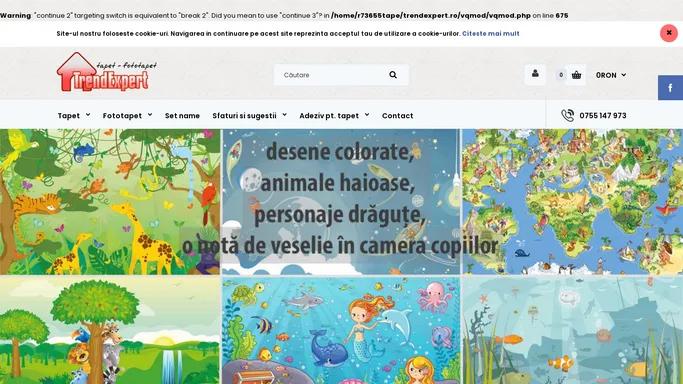683x384 pixels.
Task: Open the Fototapet menu
Action: pyautogui.click(x=122, y=116)
